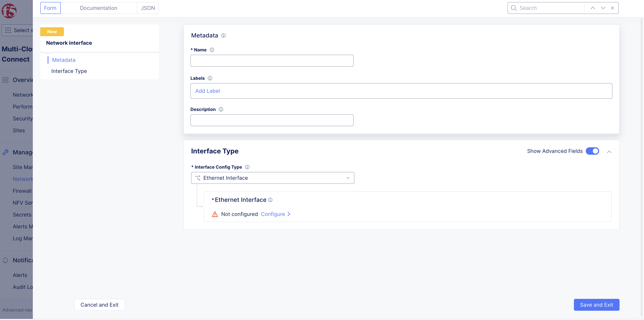Jump to Interface Type in section nav
Viewport: 644px width, 320px height.
pyautogui.click(x=69, y=71)
